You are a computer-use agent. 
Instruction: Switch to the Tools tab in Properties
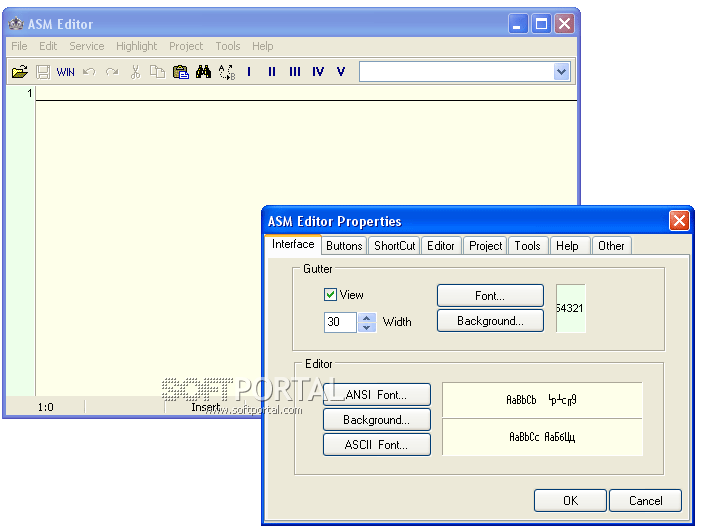[527, 246]
